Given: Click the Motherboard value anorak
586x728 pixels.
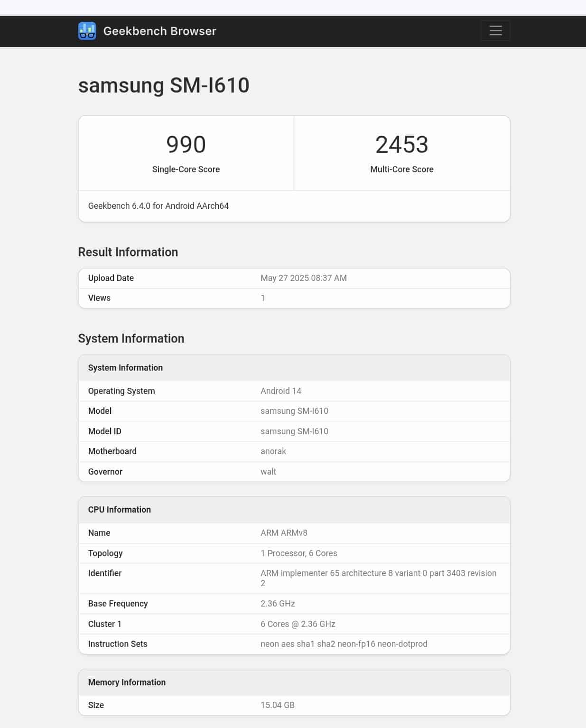Looking at the screenshot, I should click(273, 451).
